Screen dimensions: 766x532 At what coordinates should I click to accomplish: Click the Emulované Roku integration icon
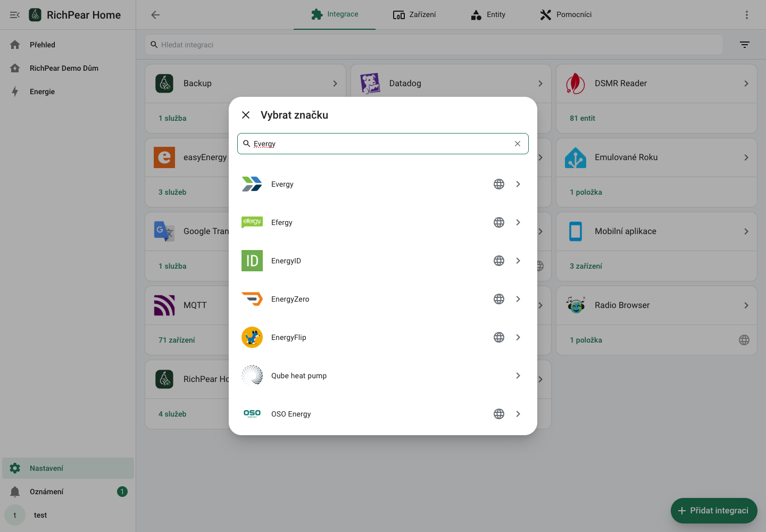coord(576,157)
